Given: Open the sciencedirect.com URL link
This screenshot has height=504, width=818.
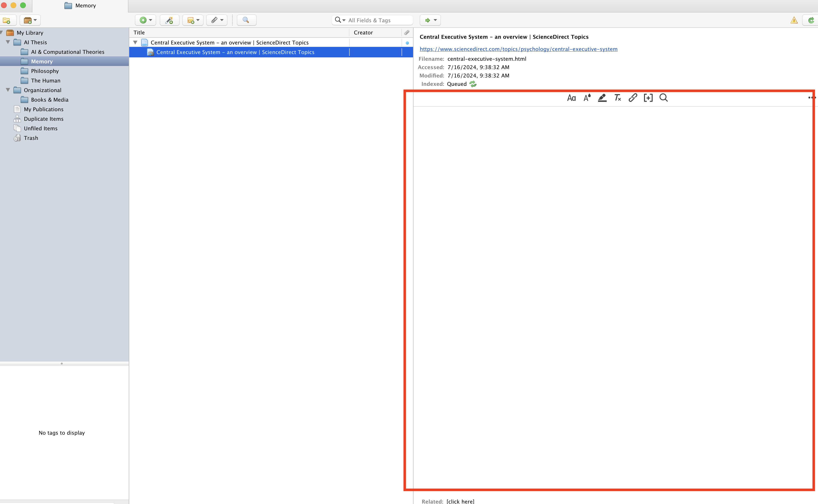Looking at the screenshot, I should 518,49.
